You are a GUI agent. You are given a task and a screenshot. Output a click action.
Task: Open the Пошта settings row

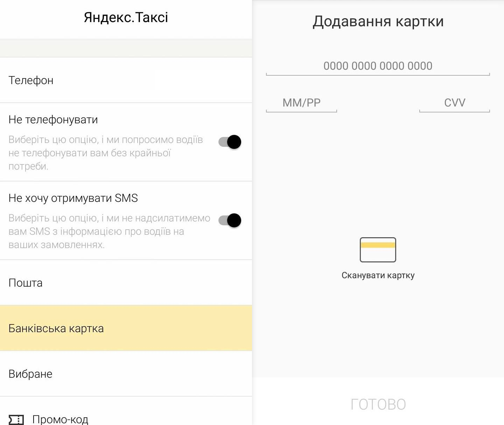(x=126, y=283)
